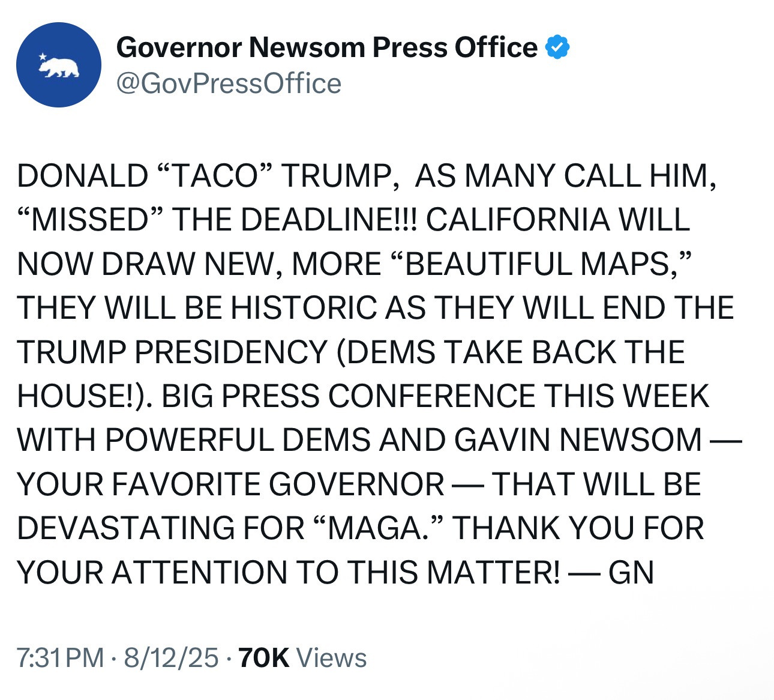Image resolution: width=774 pixels, height=700 pixels.
Task: Click the blue verified checkmark badge
Action: tap(557, 47)
